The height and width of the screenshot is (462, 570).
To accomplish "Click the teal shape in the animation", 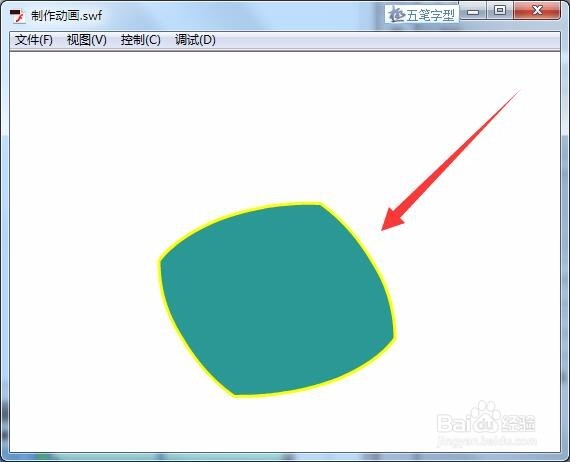I will (277, 300).
